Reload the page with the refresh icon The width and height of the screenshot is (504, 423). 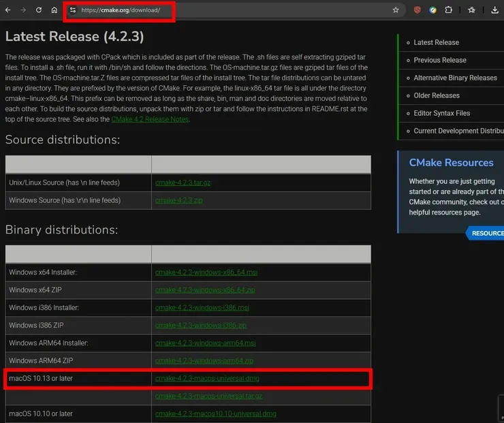click(x=39, y=10)
